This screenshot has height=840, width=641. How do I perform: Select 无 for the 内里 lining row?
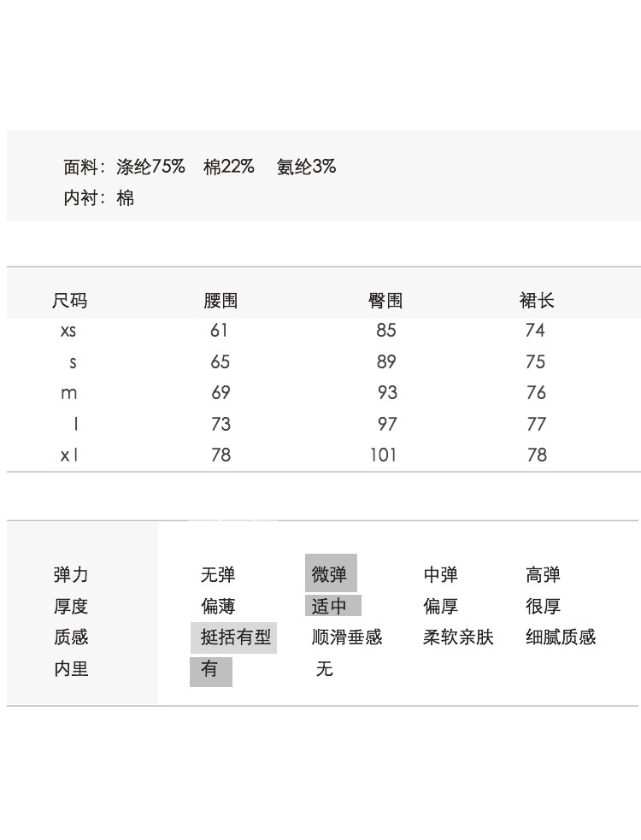pyautogui.click(x=324, y=669)
